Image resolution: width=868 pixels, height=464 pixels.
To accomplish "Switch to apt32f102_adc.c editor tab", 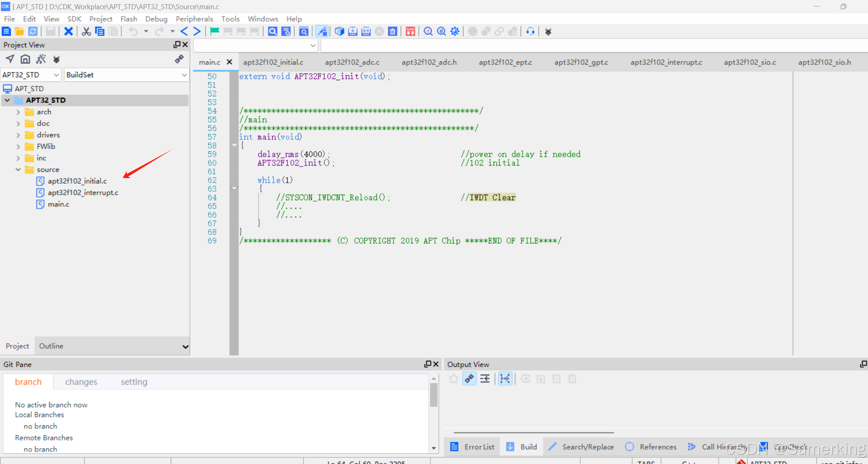I will [x=352, y=62].
